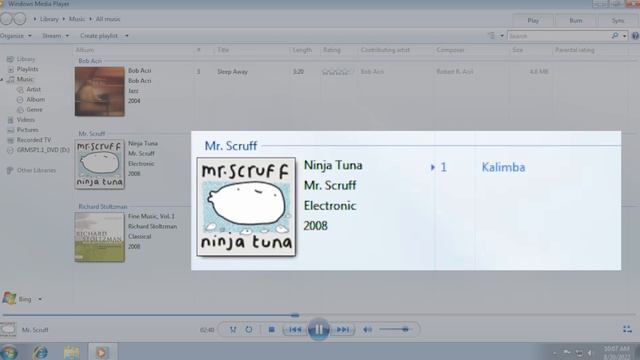
Task: Go back using the Back arrow button
Action: click(6, 19)
